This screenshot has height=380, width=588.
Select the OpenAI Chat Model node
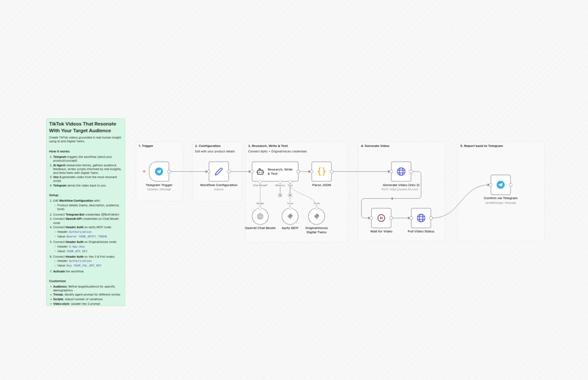pos(260,216)
